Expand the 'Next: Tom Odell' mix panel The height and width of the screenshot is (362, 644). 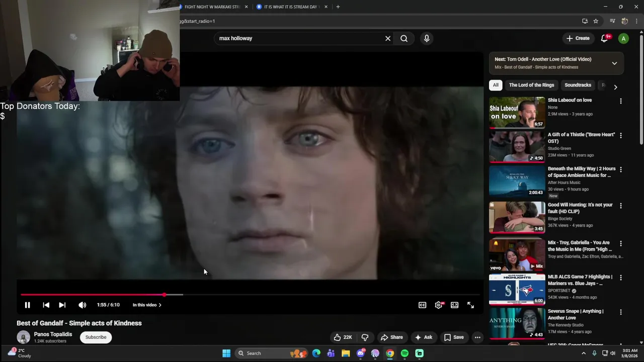[x=614, y=63]
